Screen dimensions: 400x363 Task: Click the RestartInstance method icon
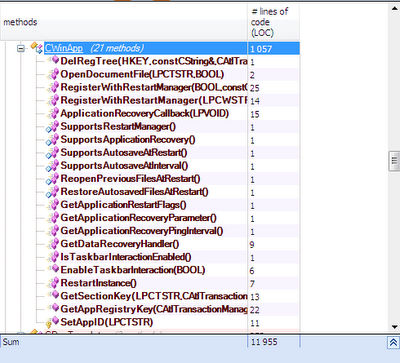pyautogui.click(x=53, y=283)
